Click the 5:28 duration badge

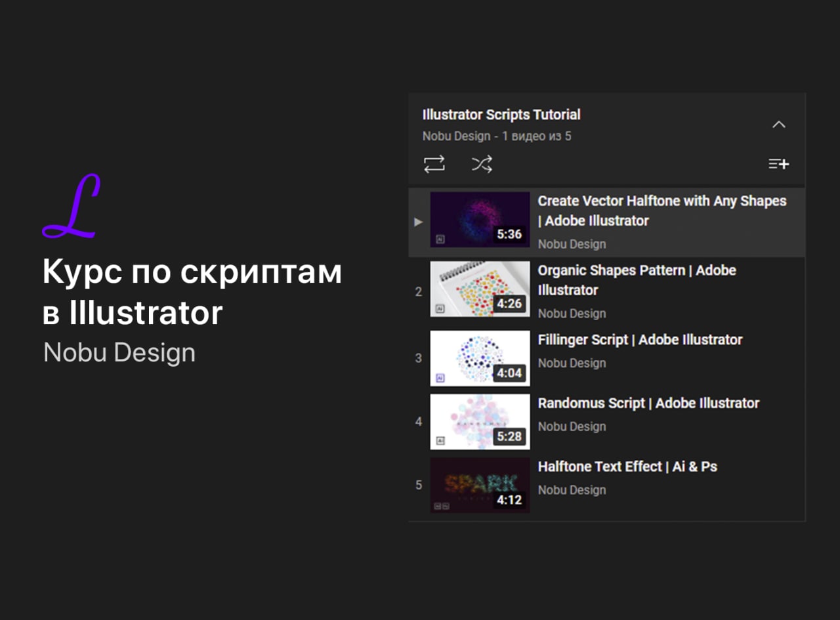509,436
